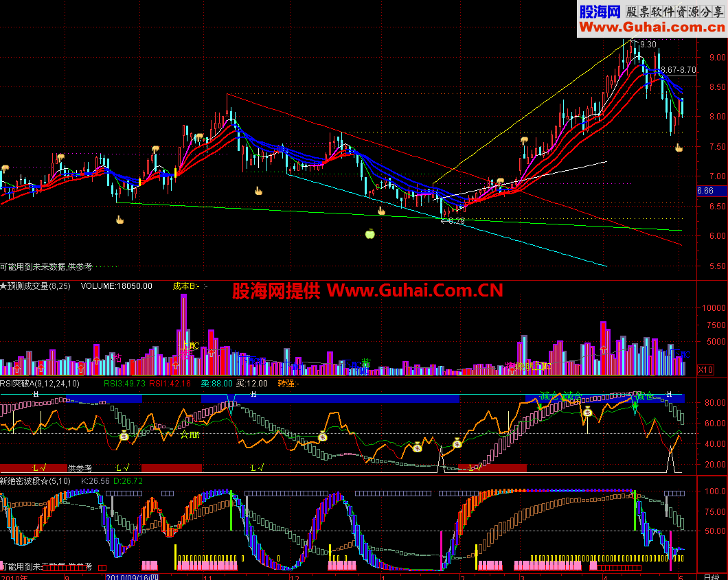
Task: Click the K:26.56 readout
Action: pyautogui.click(x=95, y=481)
